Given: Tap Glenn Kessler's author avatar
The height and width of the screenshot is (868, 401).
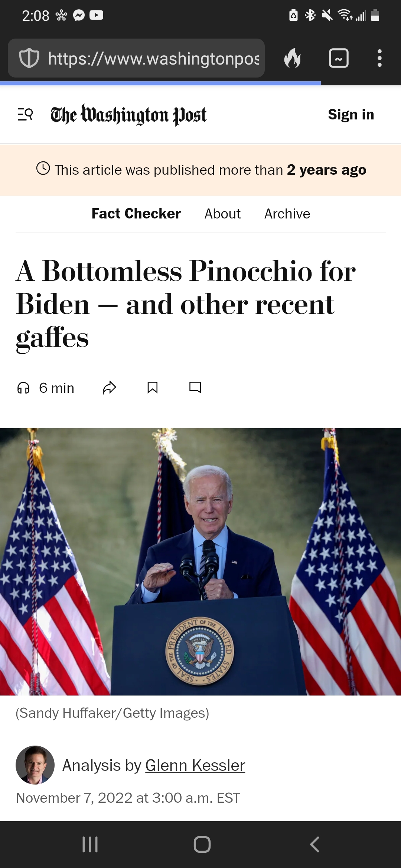Looking at the screenshot, I should click(x=35, y=765).
